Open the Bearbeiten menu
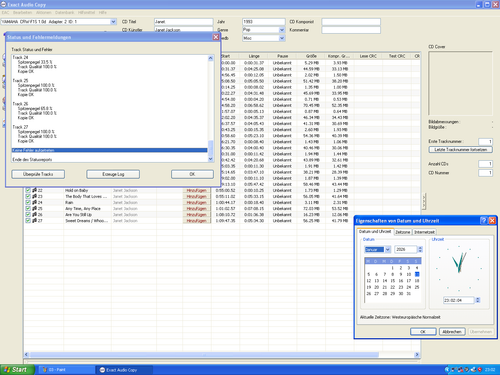 coord(22,13)
